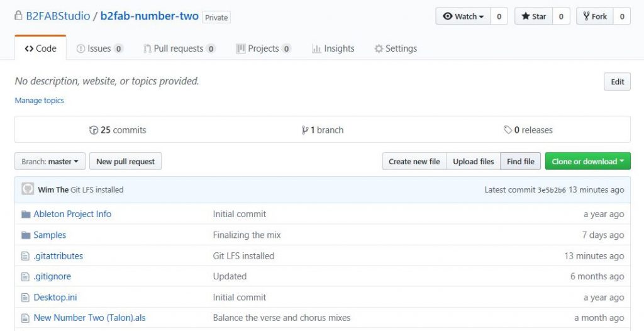Click the Upload files button
Screen dimensions: 644x331
tap(473, 161)
